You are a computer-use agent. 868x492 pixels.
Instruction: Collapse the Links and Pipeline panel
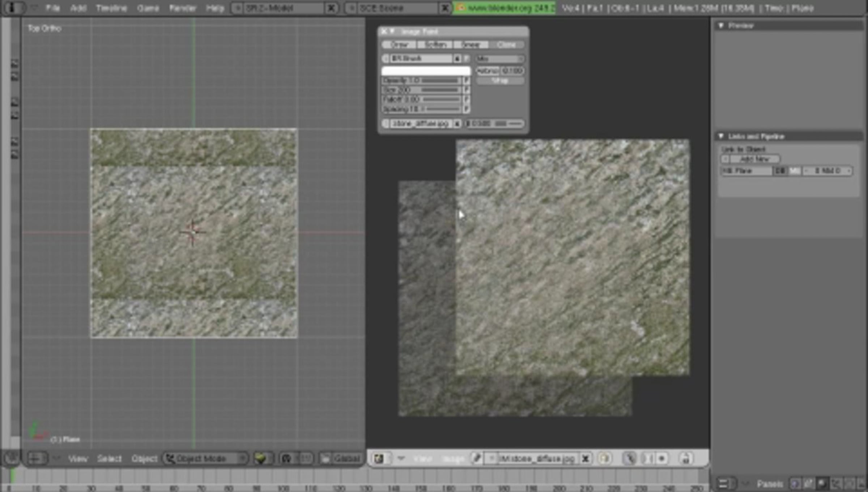coord(721,136)
